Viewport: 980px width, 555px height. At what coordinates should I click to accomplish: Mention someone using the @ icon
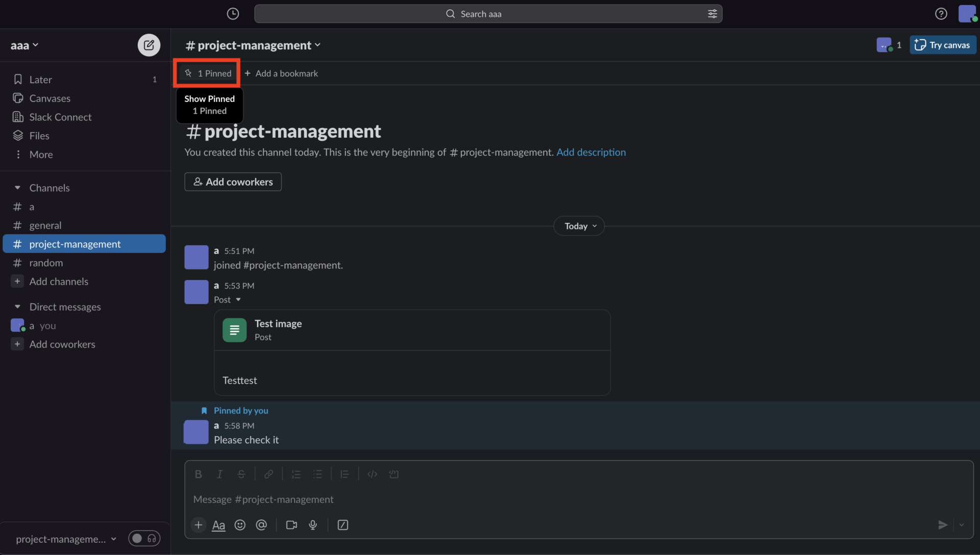(x=261, y=525)
